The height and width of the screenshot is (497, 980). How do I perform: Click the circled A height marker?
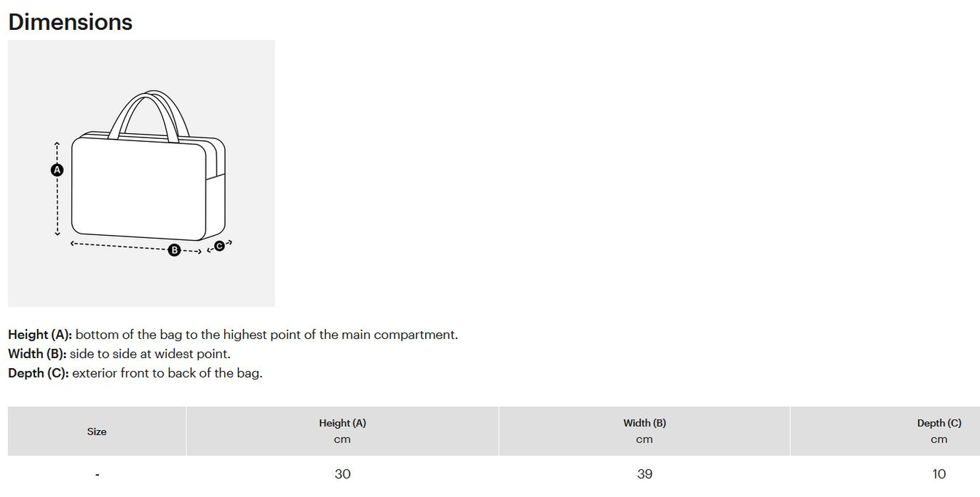pos(58,170)
